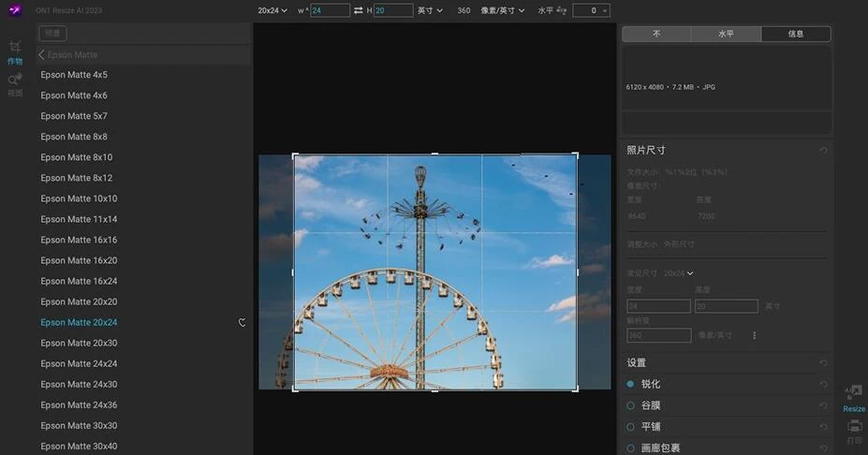Screen dimensions: 868x455
Task: Toggle the 锐化 sharpening option
Action: click(x=631, y=384)
